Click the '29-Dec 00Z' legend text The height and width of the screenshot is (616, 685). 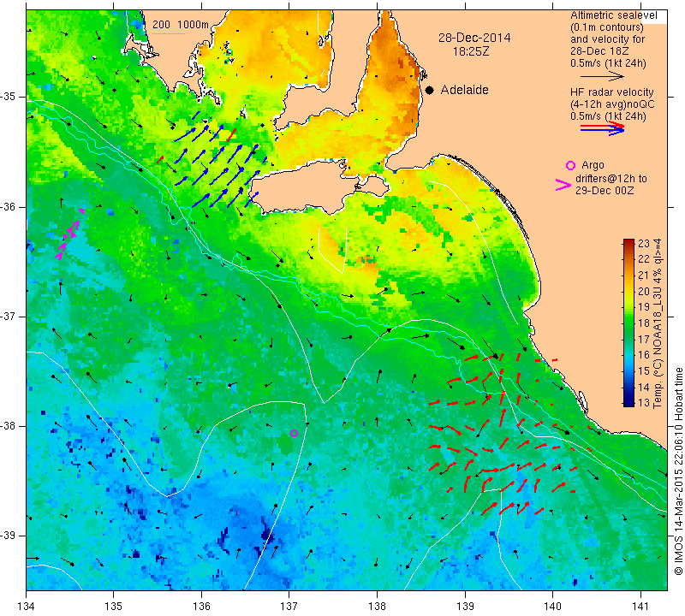coord(605,191)
